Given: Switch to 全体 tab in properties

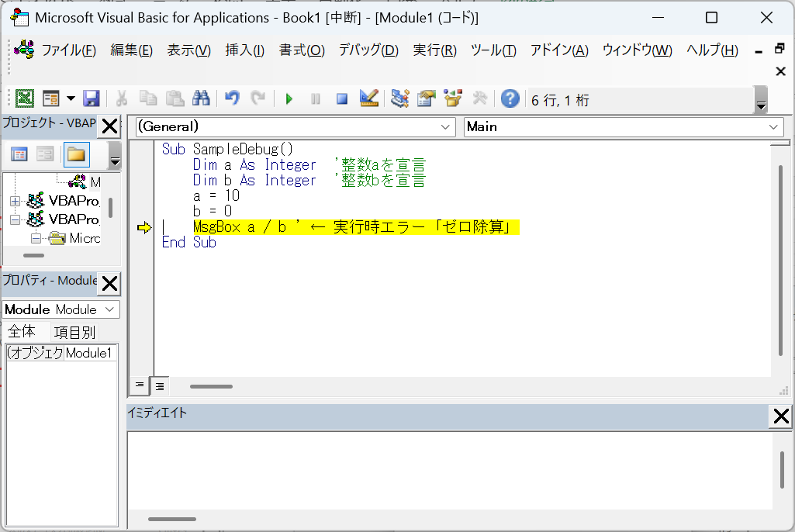Looking at the screenshot, I should point(21,332).
